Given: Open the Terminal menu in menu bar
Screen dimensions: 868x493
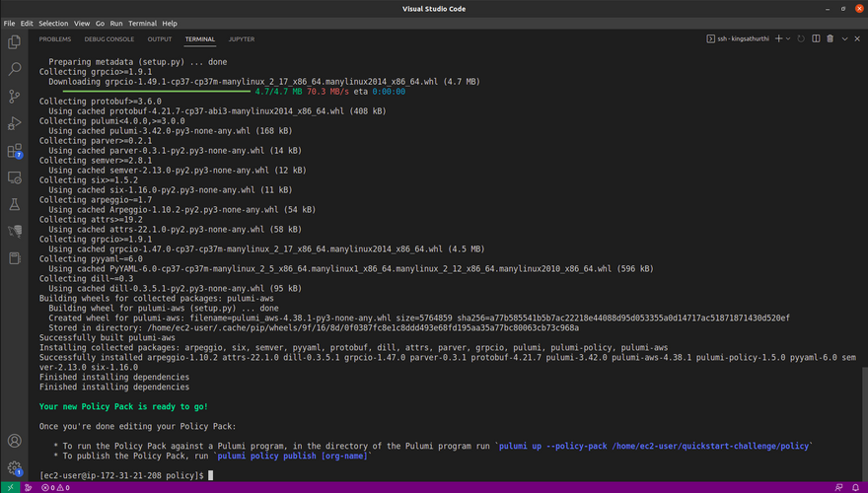Looking at the screenshot, I should (x=141, y=23).
